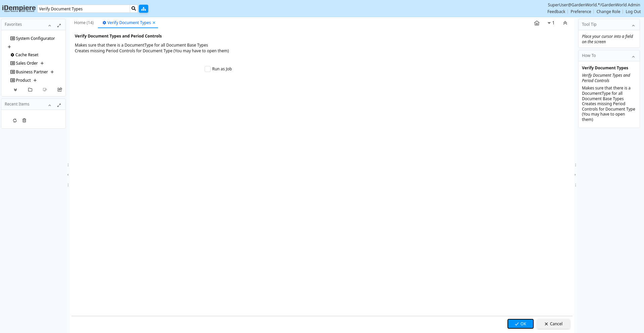This screenshot has height=333, width=644.
Task: Close the Verify Document Types tab
Action: click(x=154, y=23)
